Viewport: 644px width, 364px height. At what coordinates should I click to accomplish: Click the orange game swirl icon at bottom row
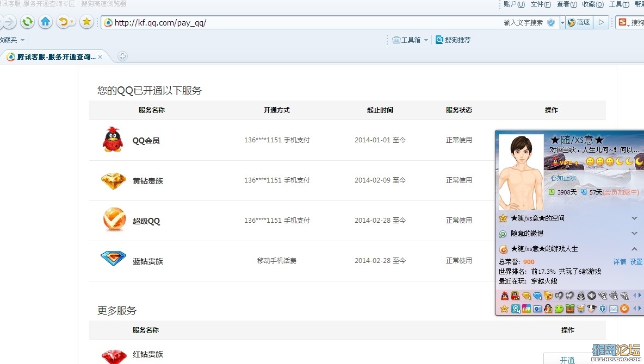click(x=624, y=309)
